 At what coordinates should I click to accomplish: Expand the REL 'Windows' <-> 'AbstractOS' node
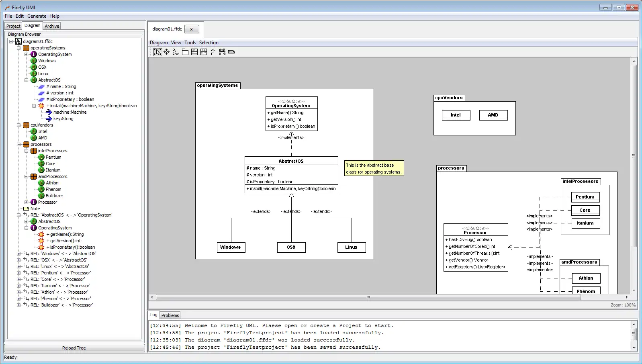tap(18, 254)
